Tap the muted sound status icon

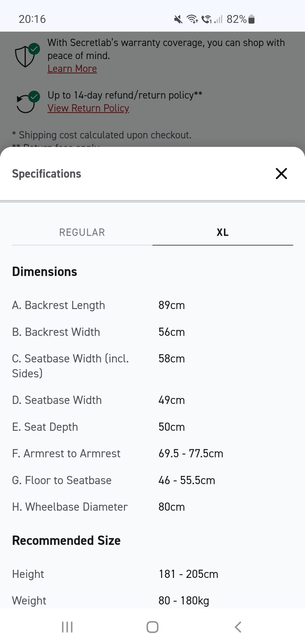coord(178,19)
